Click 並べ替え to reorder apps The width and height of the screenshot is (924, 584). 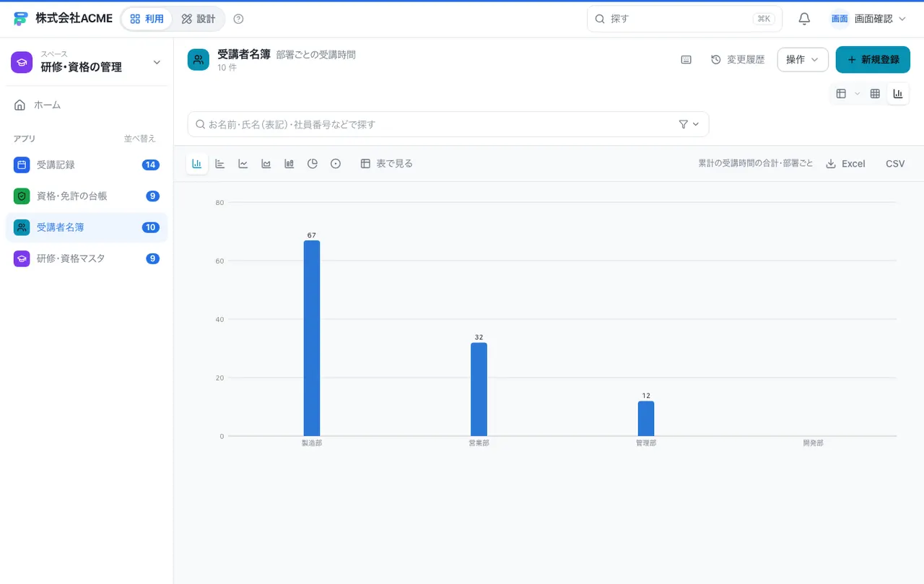[x=140, y=139]
